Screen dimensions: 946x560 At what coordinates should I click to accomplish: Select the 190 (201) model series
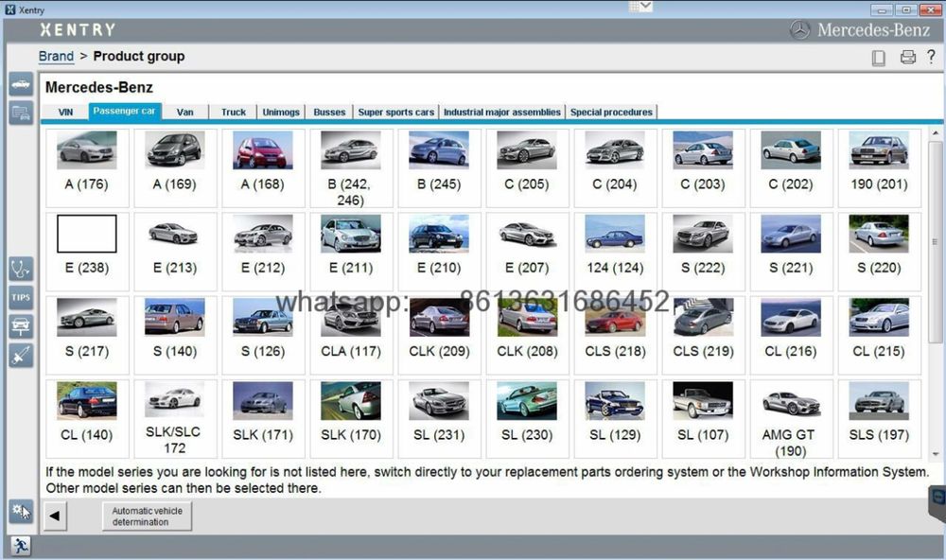(x=880, y=168)
